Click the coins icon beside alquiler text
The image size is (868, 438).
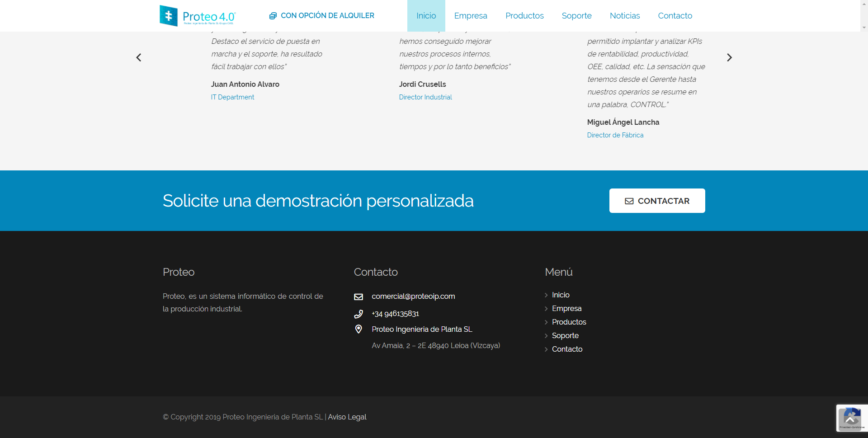point(273,16)
